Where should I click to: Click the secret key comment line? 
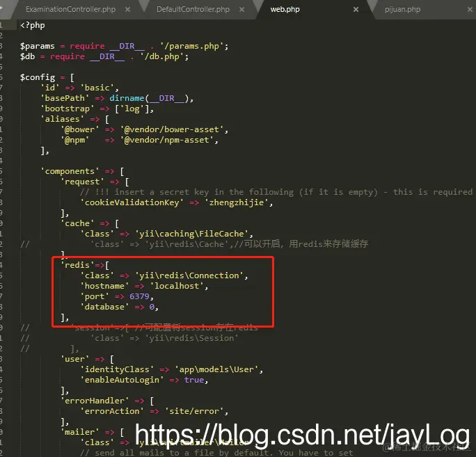(276, 193)
